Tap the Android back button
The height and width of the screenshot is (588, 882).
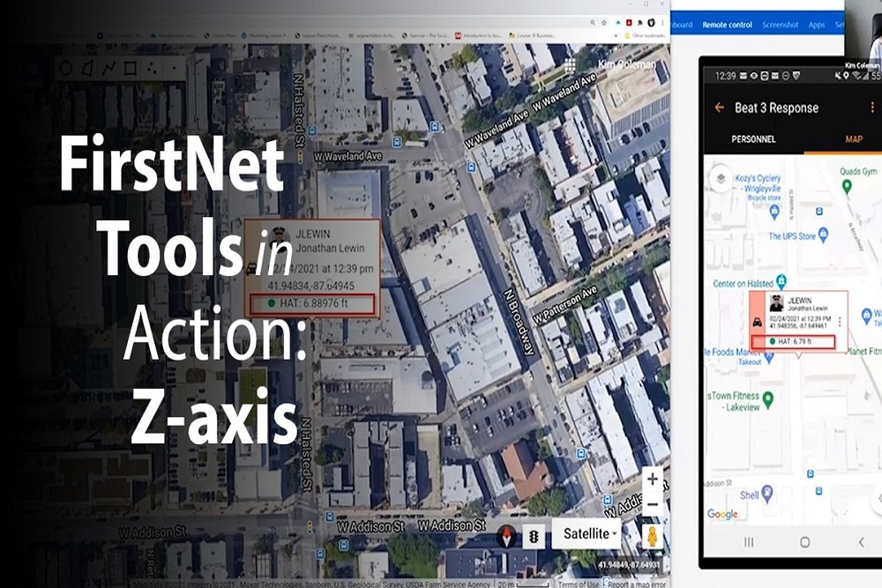(x=861, y=542)
